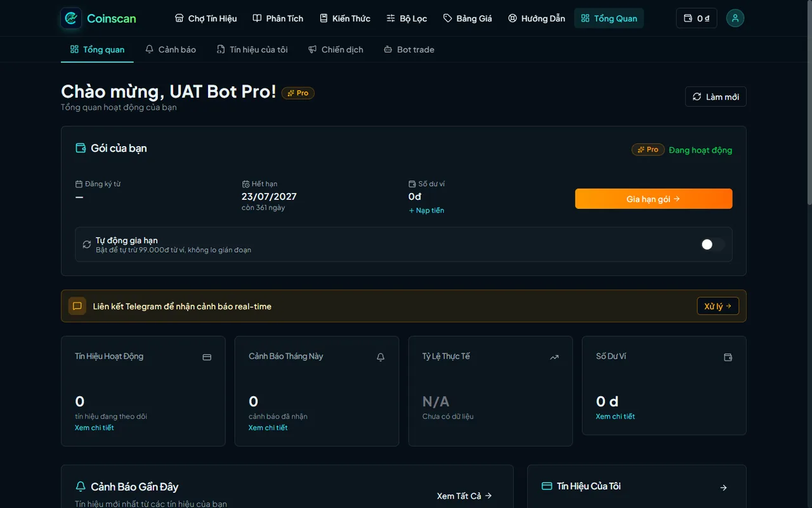The image size is (812, 508).
Task: Click the card icon beside Tín Hiệu Của Tôi
Action: point(547,486)
